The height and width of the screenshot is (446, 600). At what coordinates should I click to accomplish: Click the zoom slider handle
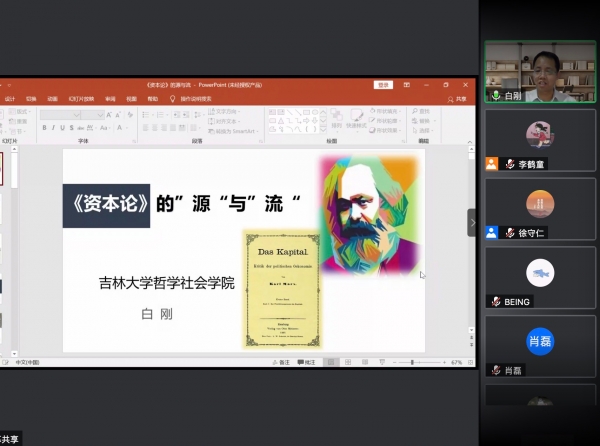pos(412,362)
